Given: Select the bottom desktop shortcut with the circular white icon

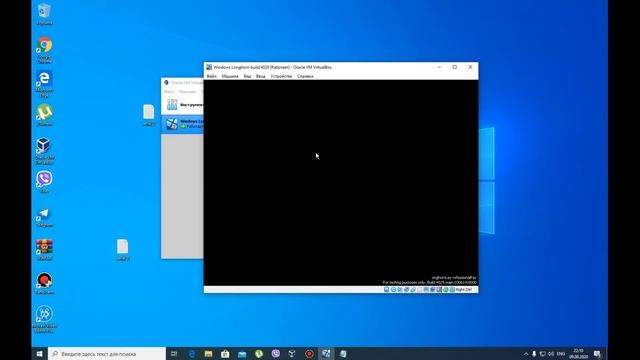Looking at the screenshot, I should 44,319.
